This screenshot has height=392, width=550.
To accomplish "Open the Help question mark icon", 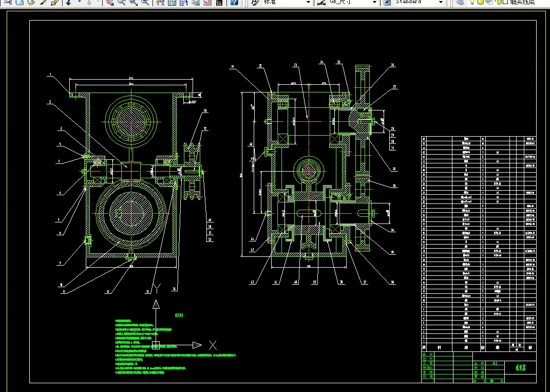I will click(234, 2).
